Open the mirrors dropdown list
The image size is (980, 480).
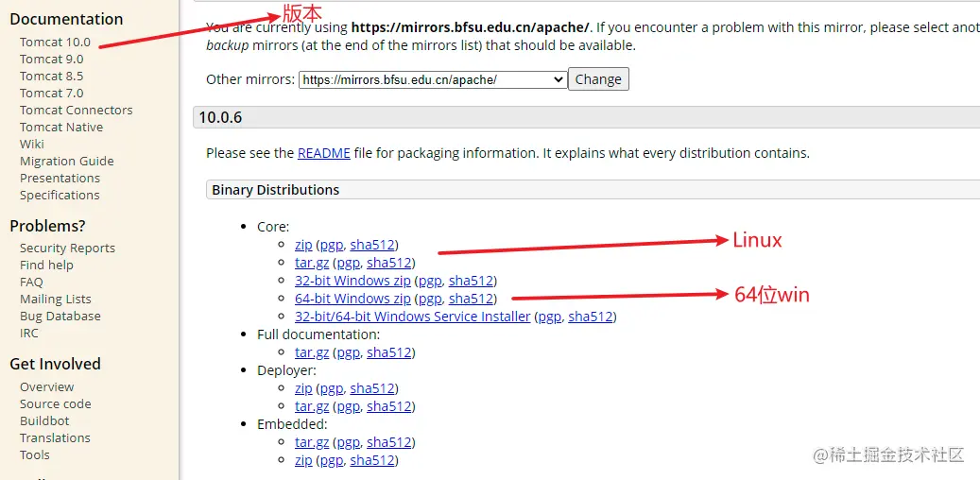[x=433, y=80]
